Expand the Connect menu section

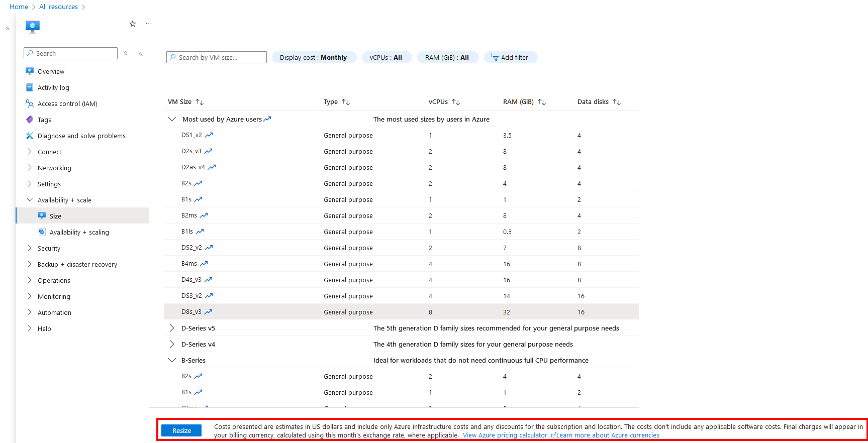click(30, 152)
